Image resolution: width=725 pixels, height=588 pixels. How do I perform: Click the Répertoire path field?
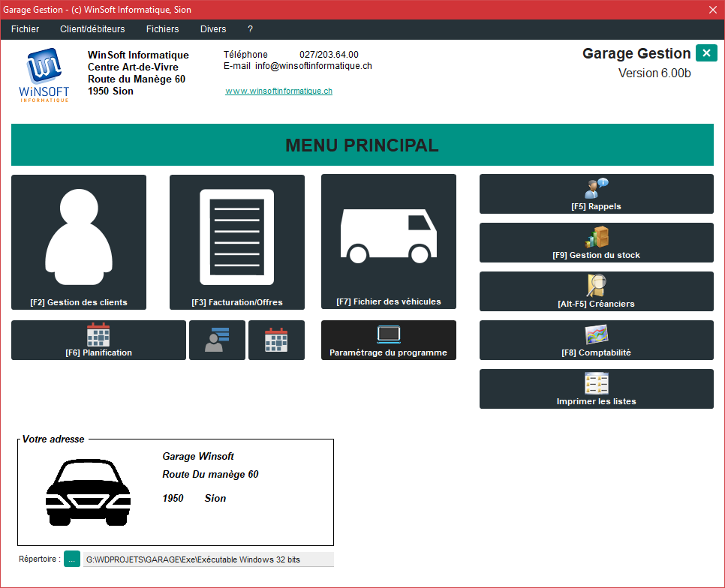tap(209, 559)
